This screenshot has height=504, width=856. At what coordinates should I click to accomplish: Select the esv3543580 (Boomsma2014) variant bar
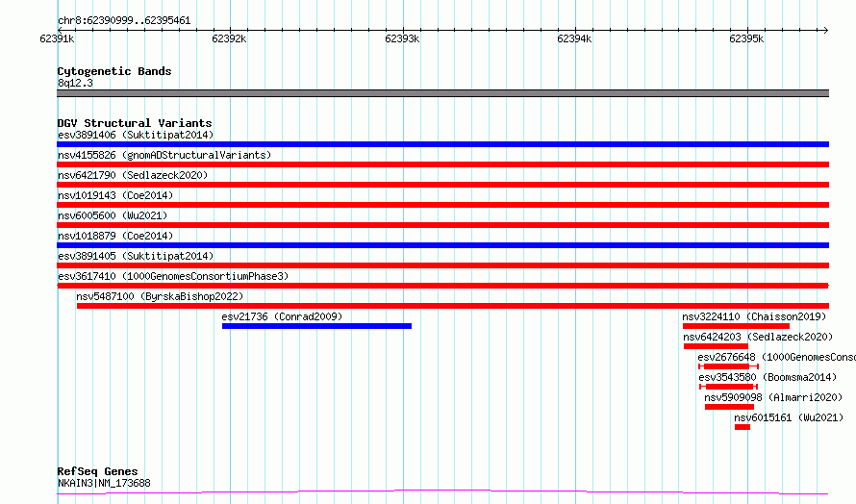(729, 387)
